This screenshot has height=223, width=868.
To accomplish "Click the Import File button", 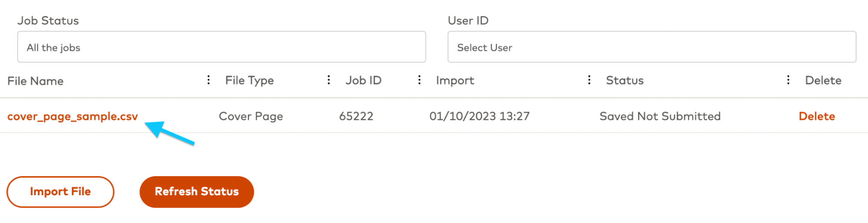I will click(60, 192).
